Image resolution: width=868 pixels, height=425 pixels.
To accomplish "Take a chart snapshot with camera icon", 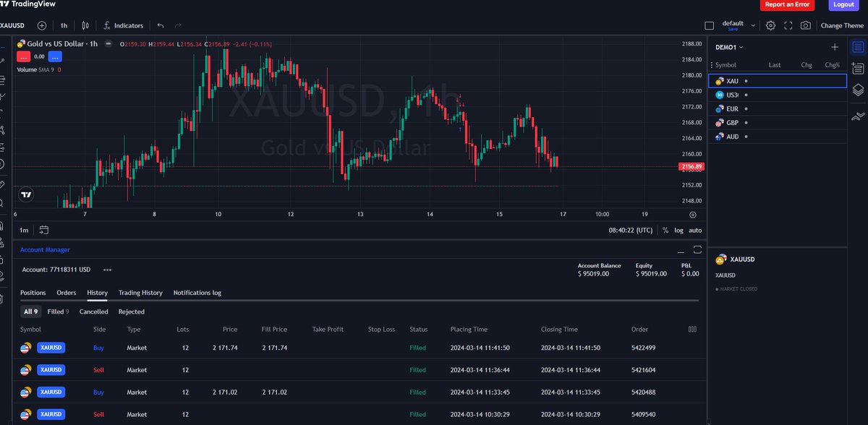I will tap(806, 25).
